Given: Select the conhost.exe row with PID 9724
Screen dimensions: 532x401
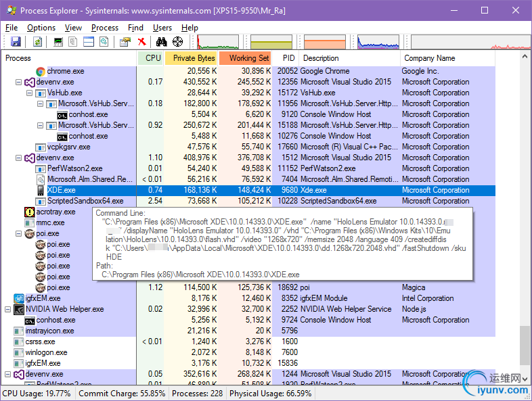Looking at the screenshot, I should [x=248, y=320].
